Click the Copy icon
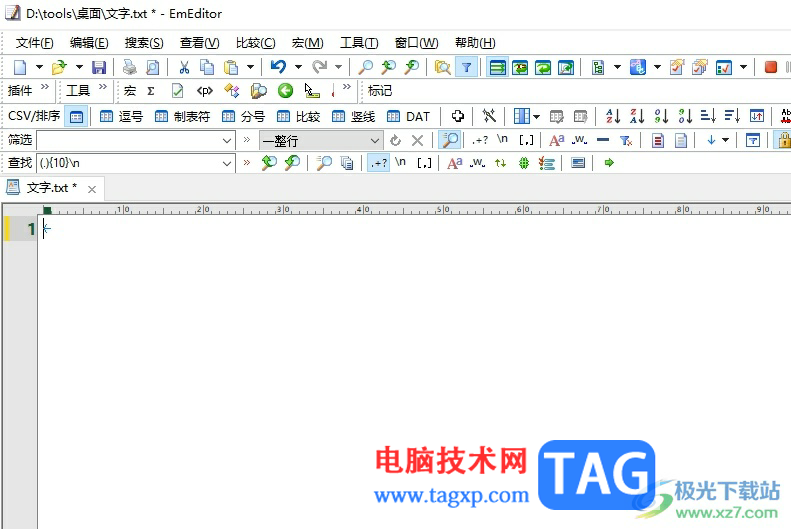Image resolution: width=791 pixels, height=529 pixels. tap(207, 67)
